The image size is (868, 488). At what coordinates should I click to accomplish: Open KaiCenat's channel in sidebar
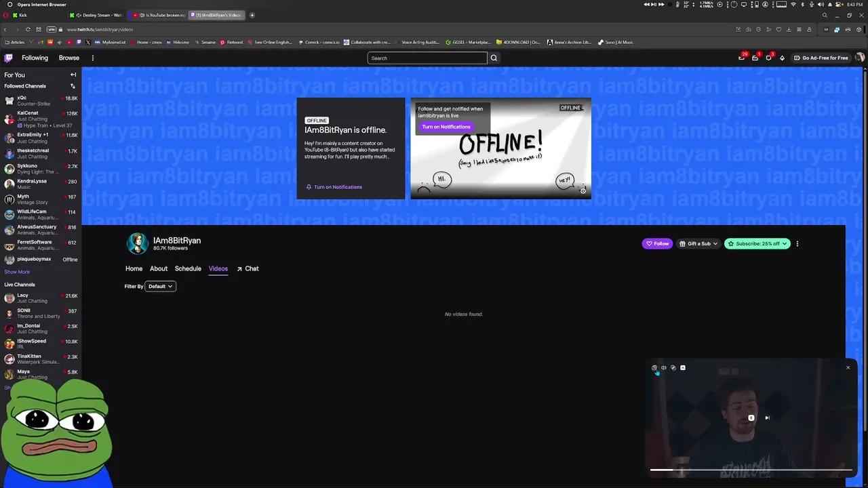pyautogui.click(x=41, y=119)
